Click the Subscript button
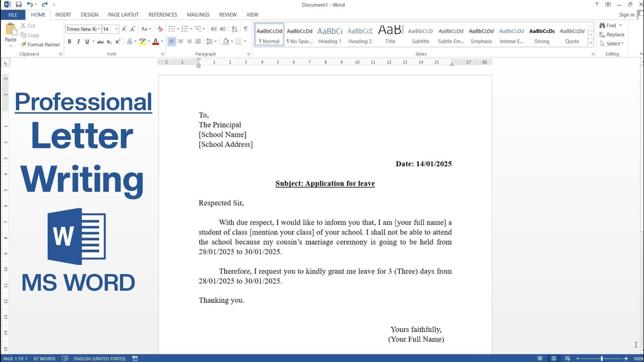The image size is (644, 362). tap(109, 42)
